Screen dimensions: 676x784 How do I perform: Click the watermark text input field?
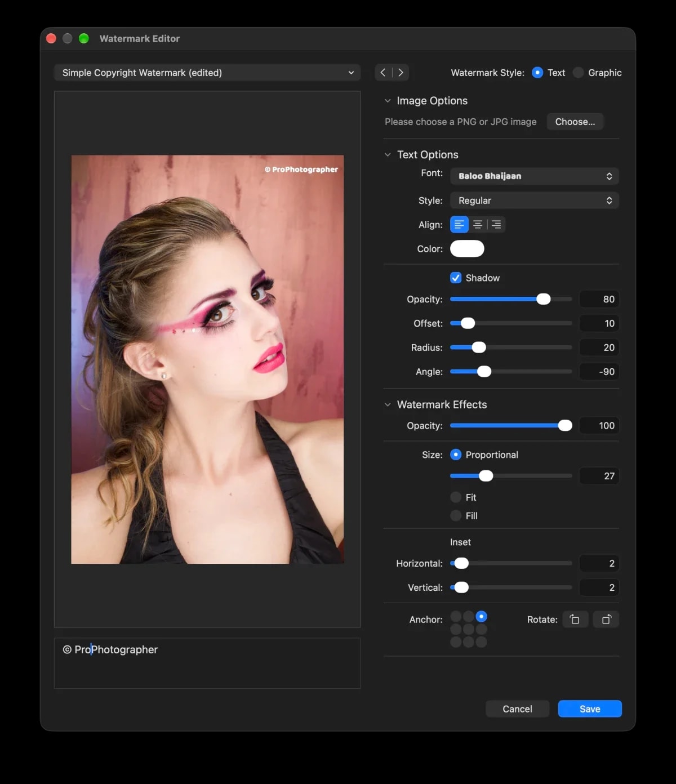click(207, 663)
